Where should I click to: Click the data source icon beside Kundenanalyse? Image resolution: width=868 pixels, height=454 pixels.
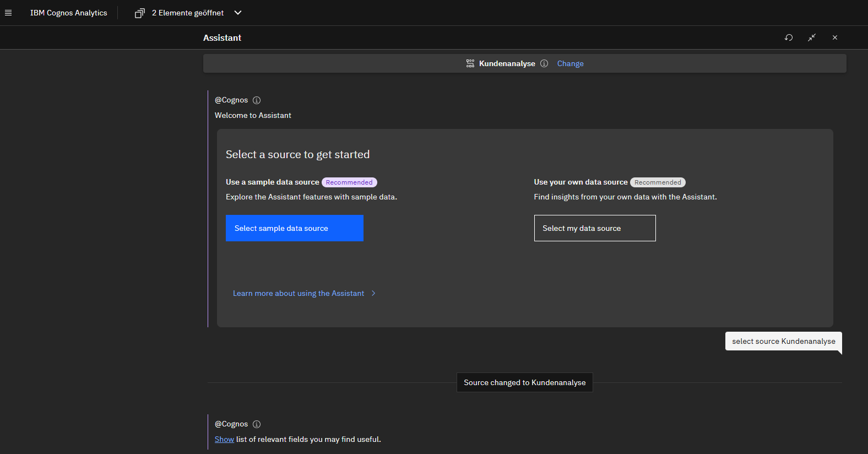pos(470,63)
